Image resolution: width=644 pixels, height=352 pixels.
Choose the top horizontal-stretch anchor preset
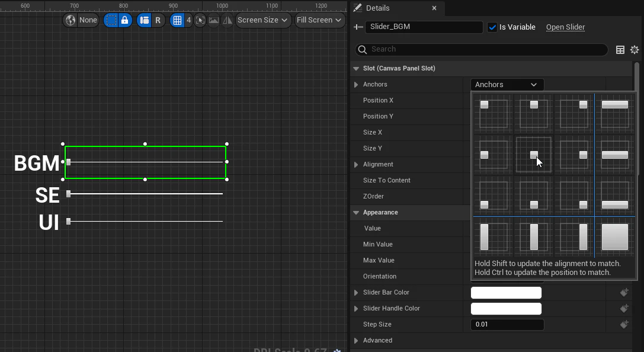pyautogui.click(x=615, y=114)
